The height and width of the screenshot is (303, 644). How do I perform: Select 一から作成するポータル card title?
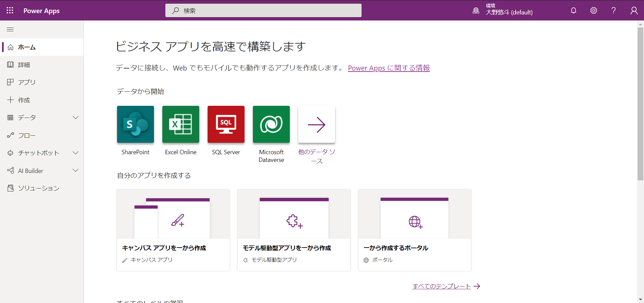396,248
